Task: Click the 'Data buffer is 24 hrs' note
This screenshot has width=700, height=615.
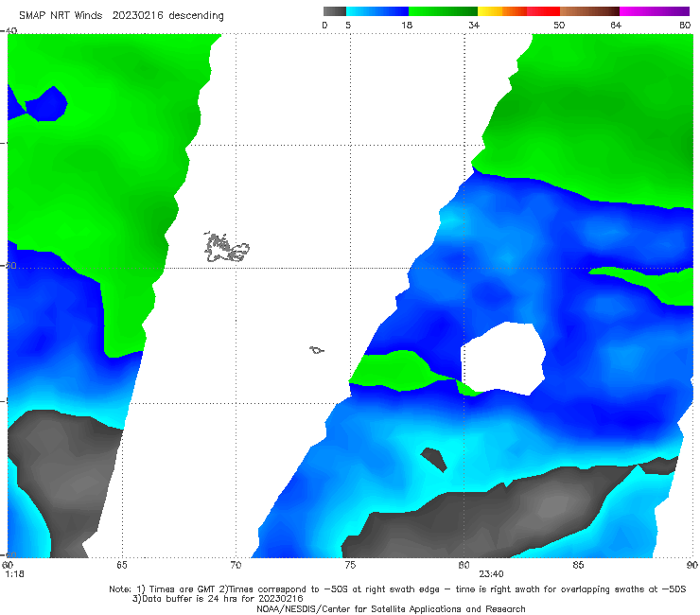Action: (218, 599)
